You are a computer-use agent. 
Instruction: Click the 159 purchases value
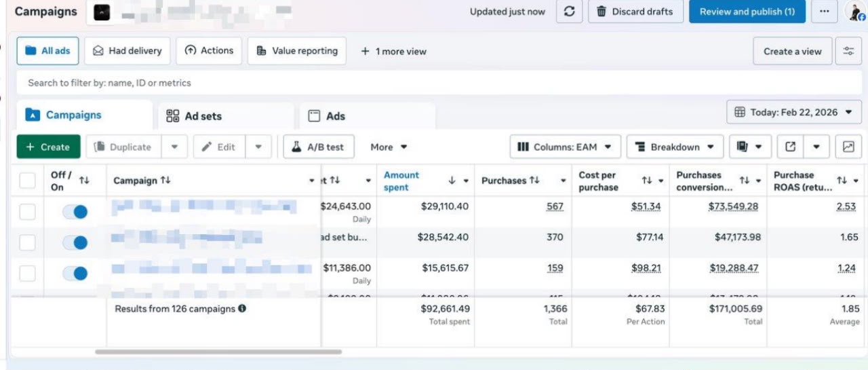[x=555, y=268]
